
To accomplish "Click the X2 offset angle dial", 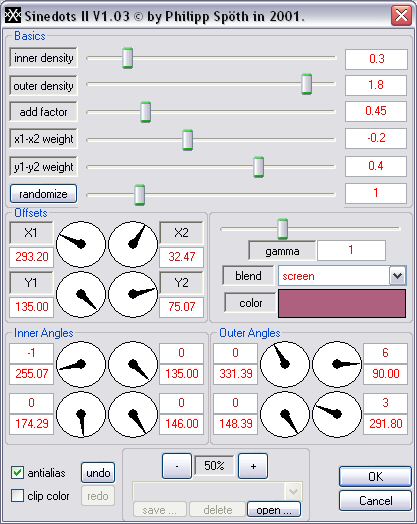I will tap(133, 244).
